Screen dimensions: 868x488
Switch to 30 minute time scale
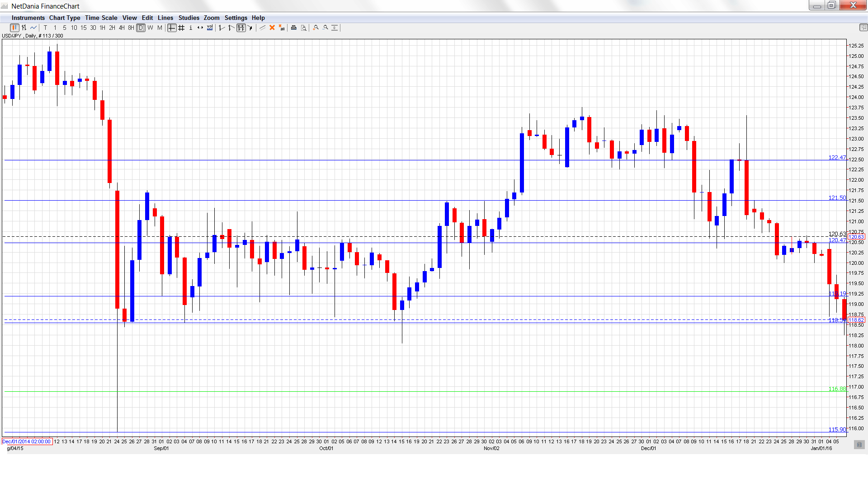click(x=93, y=28)
